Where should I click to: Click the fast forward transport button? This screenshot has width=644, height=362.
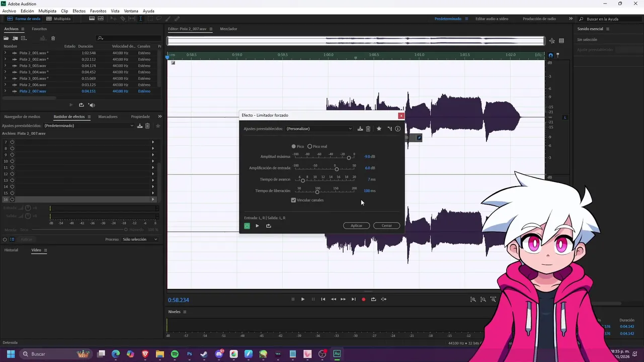pyautogui.click(x=343, y=299)
